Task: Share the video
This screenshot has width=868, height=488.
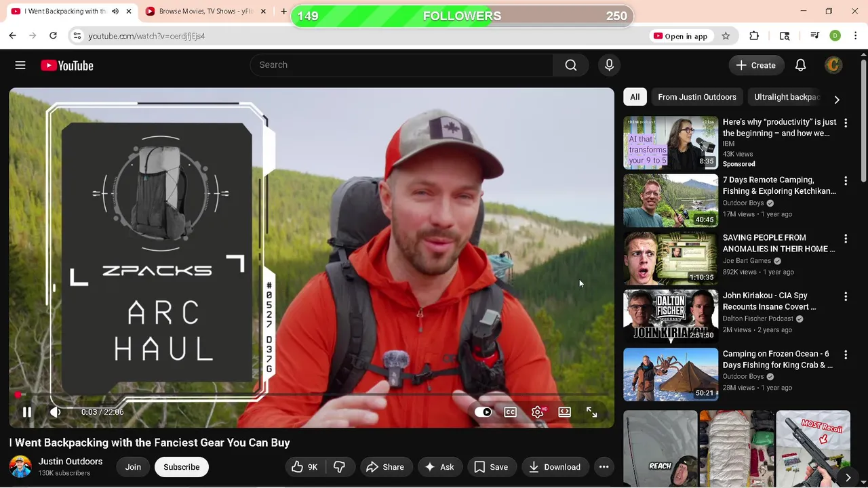Action: click(x=385, y=467)
